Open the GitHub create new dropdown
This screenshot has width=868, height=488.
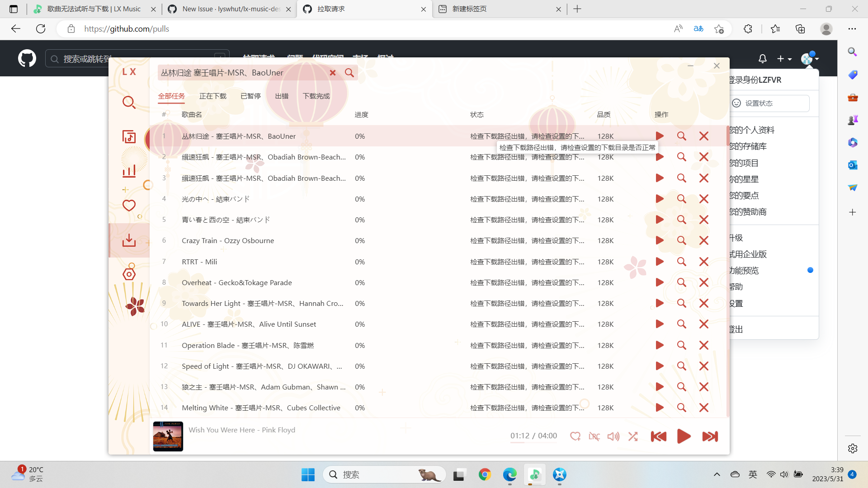click(784, 59)
